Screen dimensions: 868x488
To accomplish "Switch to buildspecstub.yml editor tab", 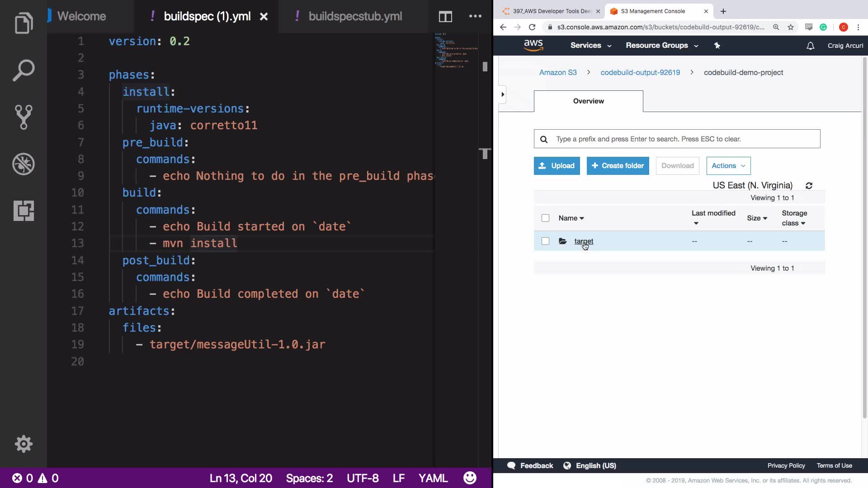I will [x=354, y=17].
